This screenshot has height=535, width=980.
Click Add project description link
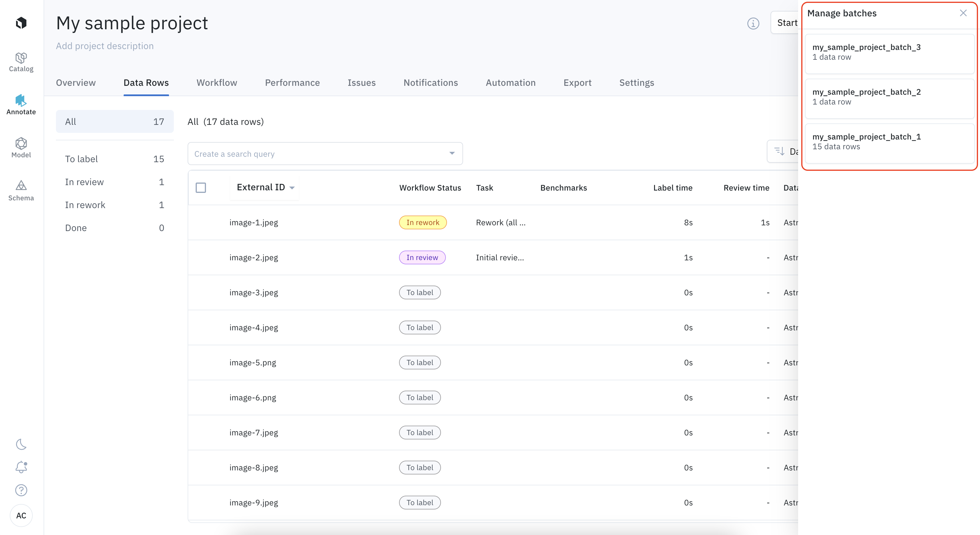tap(105, 46)
